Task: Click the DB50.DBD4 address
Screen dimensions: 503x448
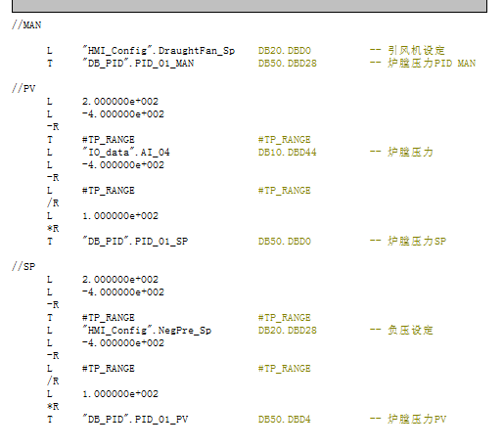Action: [x=285, y=420]
